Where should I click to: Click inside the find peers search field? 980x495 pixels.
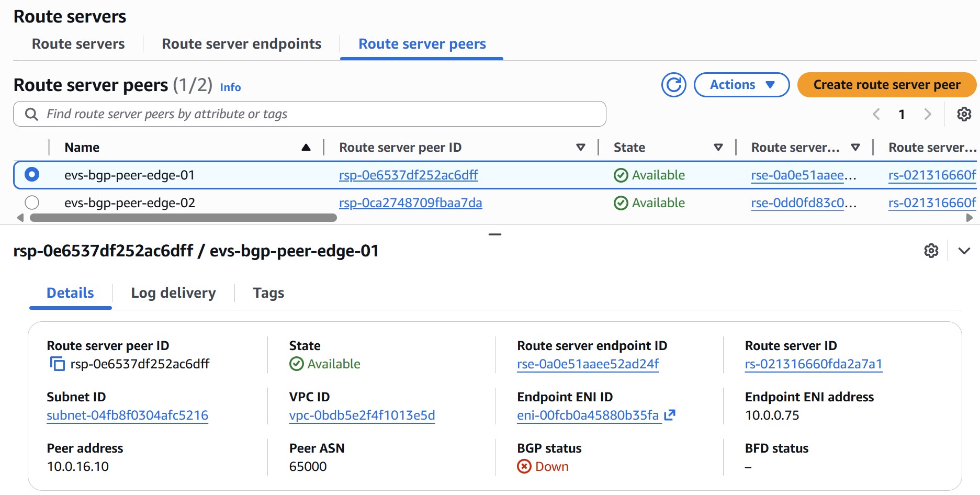pos(209,114)
